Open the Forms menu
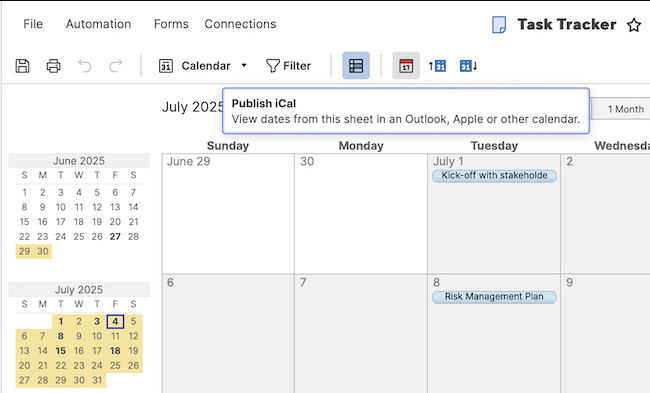The image size is (650, 393). tap(171, 24)
